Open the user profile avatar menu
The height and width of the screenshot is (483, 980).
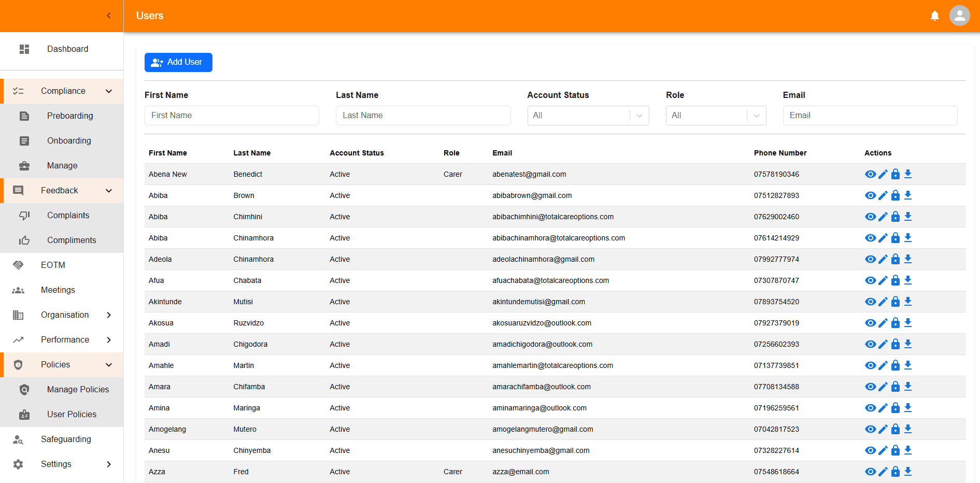click(x=960, y=16)
